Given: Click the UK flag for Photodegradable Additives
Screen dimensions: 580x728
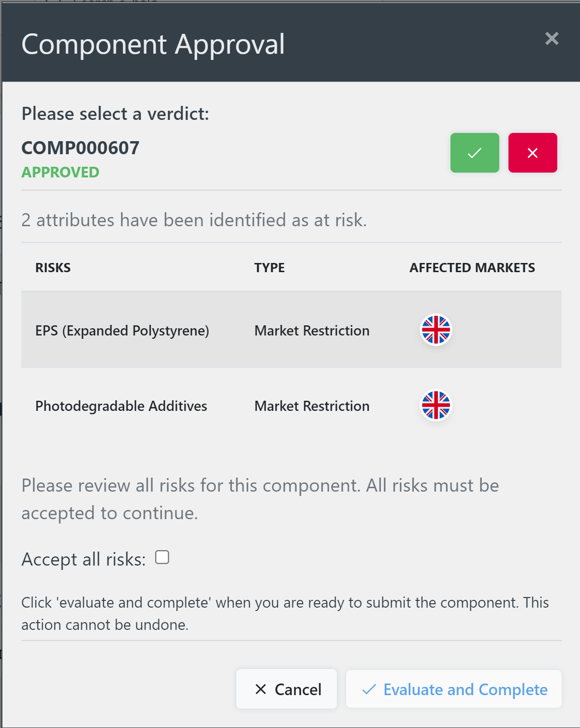Looking at the screenshot, I should (435, 406).
